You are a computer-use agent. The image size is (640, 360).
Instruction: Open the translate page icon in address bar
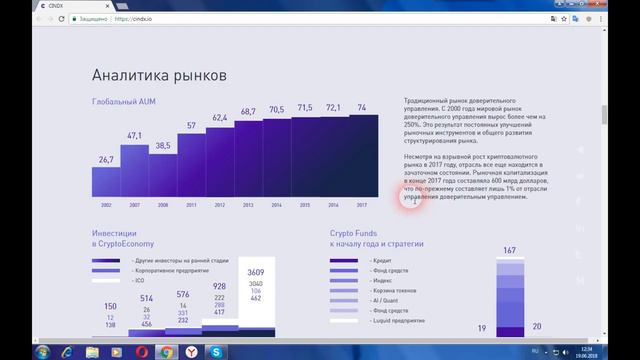pyautogui.click(x=553, y=19)
